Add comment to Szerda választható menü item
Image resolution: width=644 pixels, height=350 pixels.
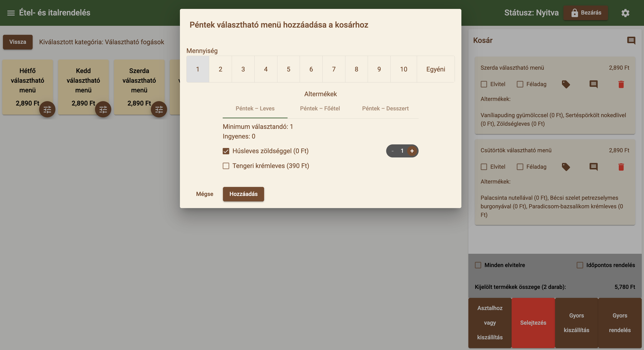[594, 84]
